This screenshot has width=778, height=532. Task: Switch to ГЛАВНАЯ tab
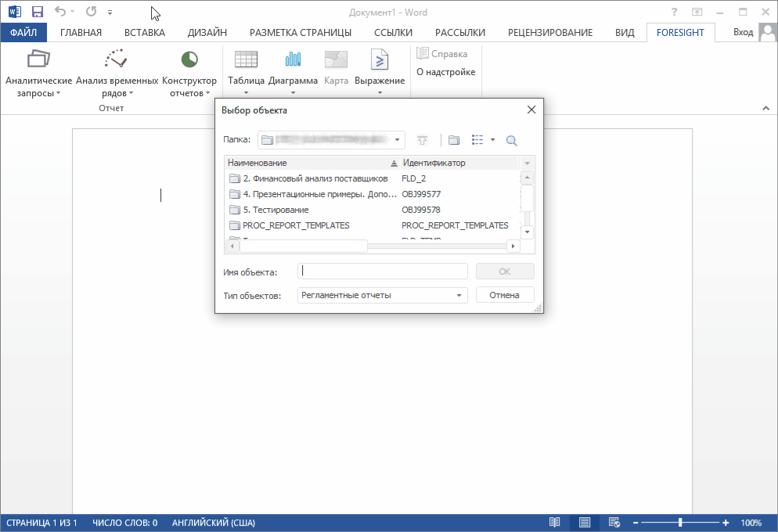81,33
